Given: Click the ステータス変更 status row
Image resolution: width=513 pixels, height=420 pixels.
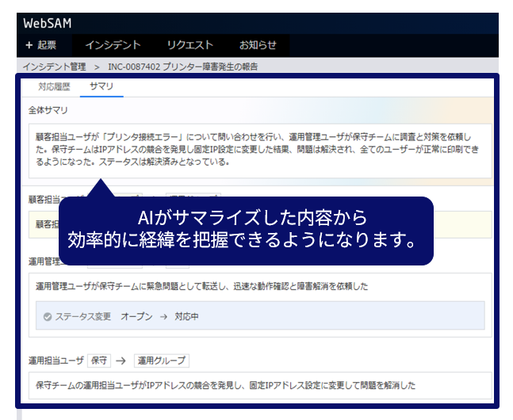Looking at the screenshot, I should (x=261, y=315).
